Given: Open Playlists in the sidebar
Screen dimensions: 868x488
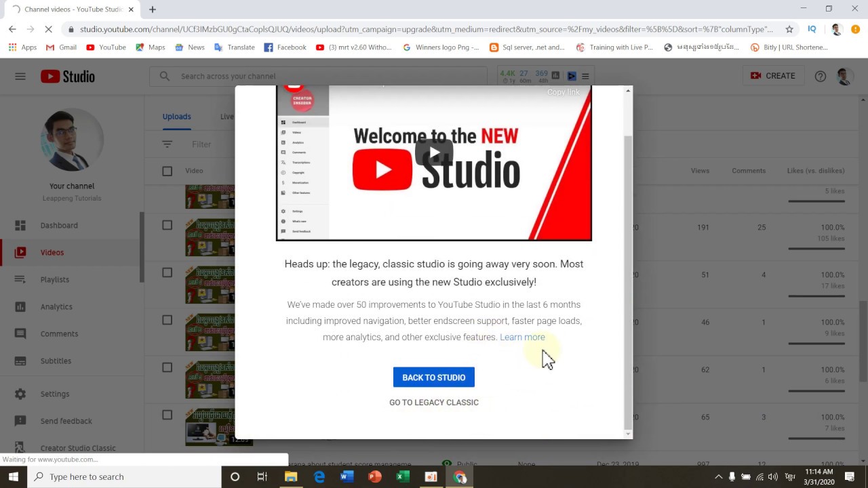Looking at the screenshot, I should click(55, 279).
